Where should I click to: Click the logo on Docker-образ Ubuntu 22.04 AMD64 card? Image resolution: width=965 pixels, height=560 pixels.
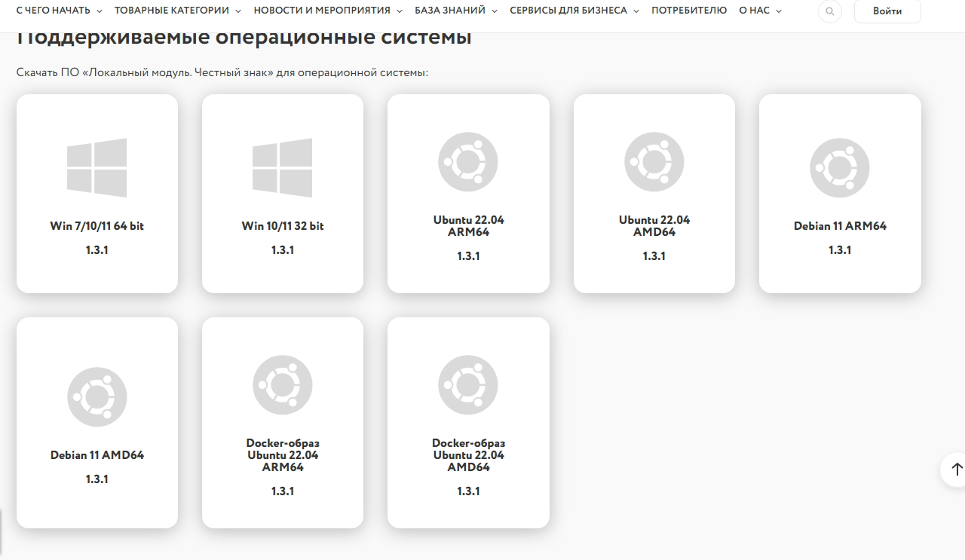pos(468,384)
